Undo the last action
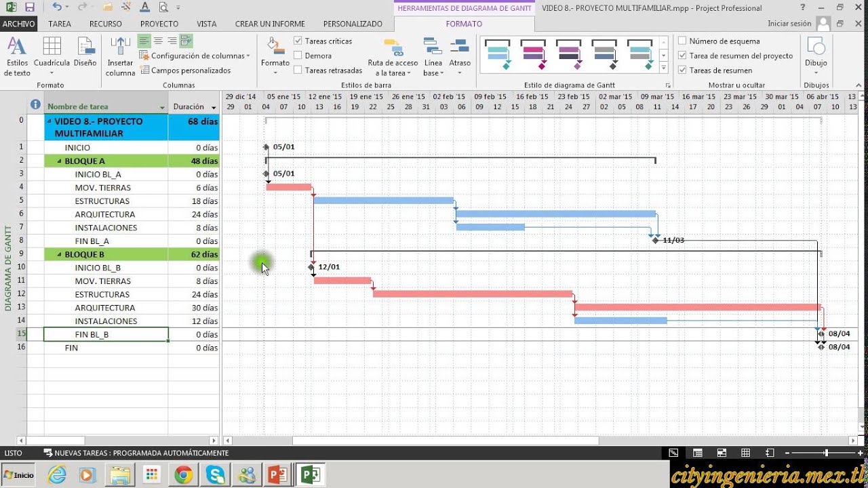Viewport: 868px width, 488px height. (x=57, y=7)
